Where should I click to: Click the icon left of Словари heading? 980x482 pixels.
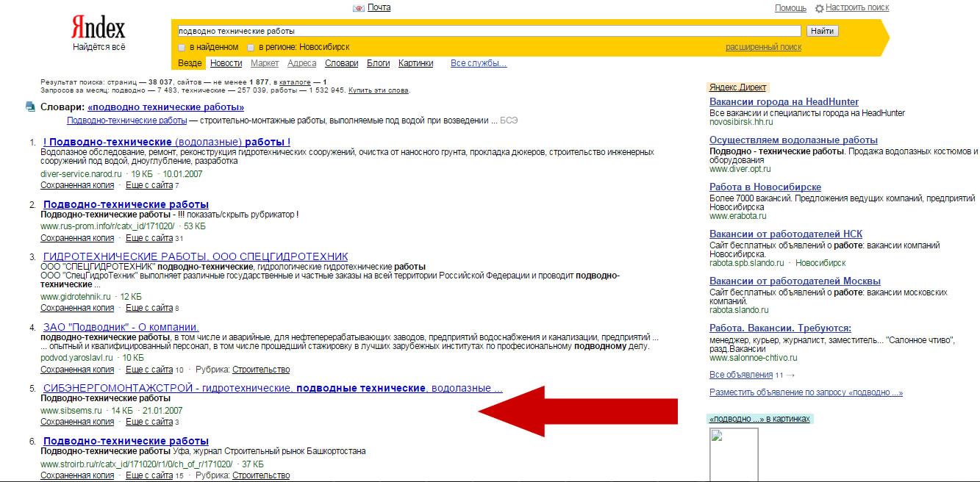[30, 107]
